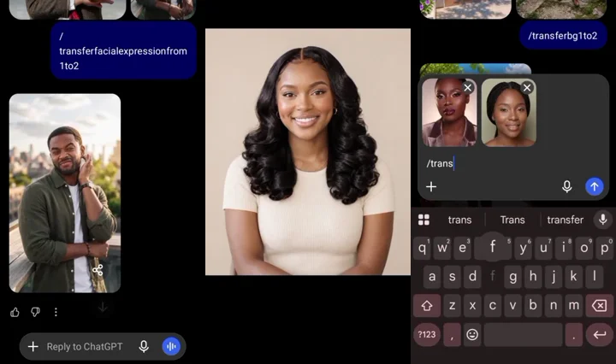This screenshot has width=616, height=364.
Task: Click the thumbs up icon
Action: pyautogui.click(x=15, y=312)
